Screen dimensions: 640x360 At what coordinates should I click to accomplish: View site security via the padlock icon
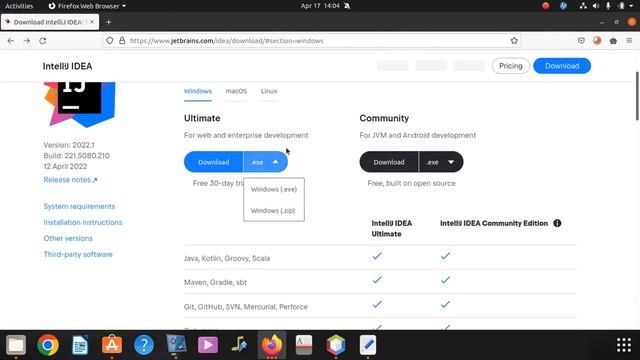(x=122, y=41)
